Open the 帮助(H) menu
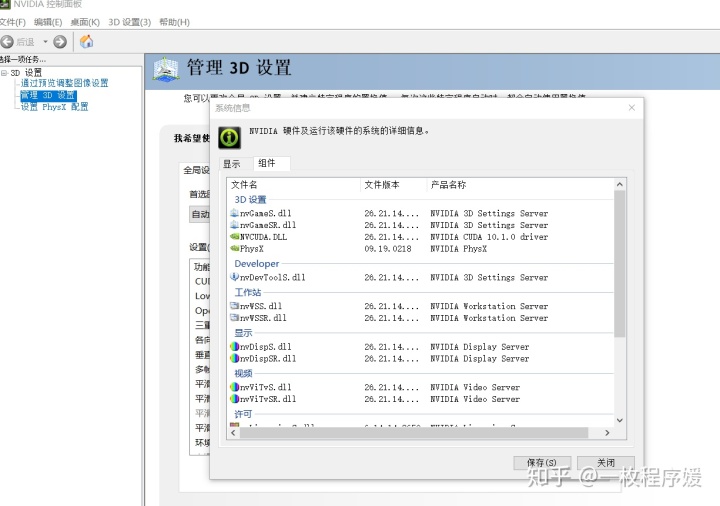 174,22
